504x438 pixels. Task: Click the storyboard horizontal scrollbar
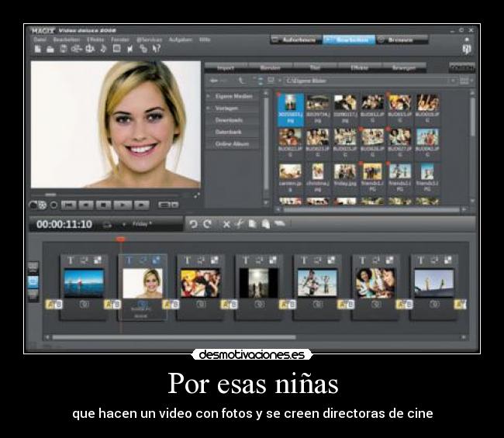pyautogui.click(x=174, y=337)
